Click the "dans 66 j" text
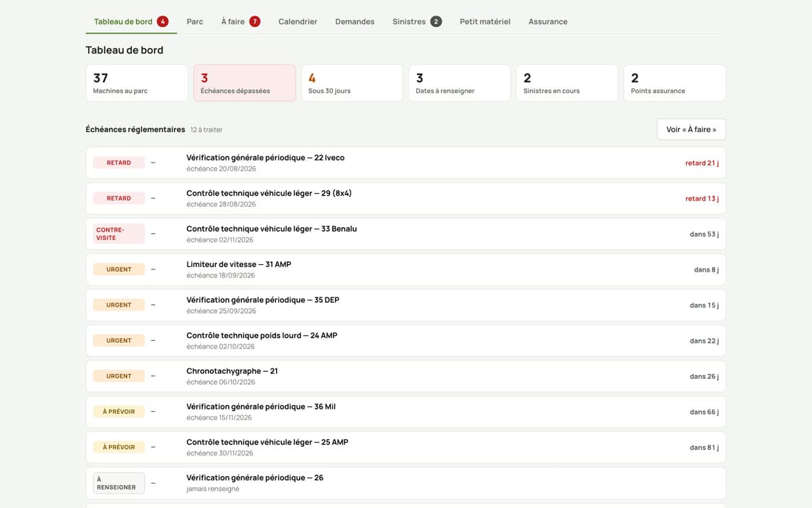The width and height of the screenshot is (812, 508). coord(704,412)
